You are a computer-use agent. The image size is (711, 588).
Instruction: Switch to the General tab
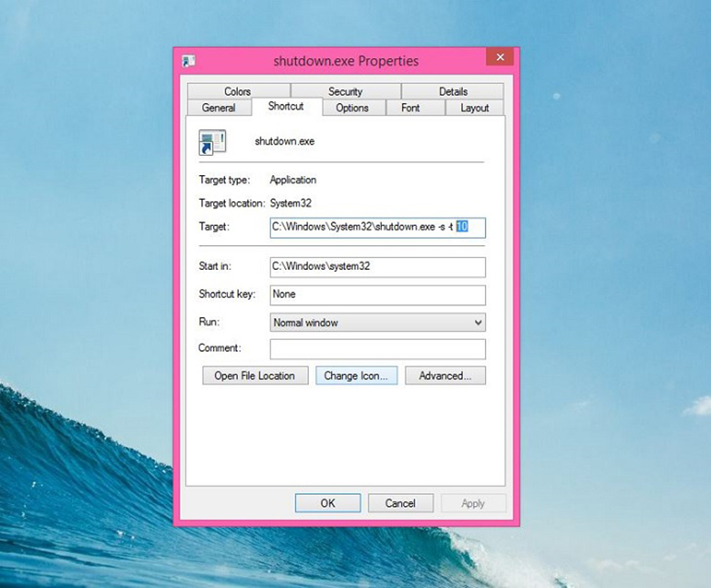tap(219, 108)
